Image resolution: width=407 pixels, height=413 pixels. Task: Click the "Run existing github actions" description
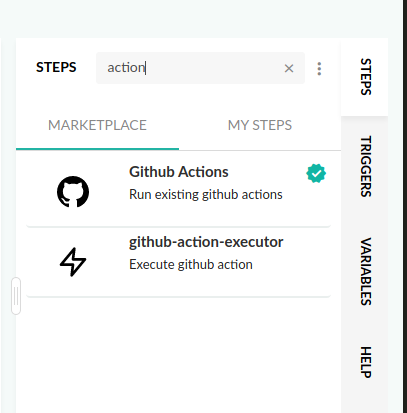point(206,194)
